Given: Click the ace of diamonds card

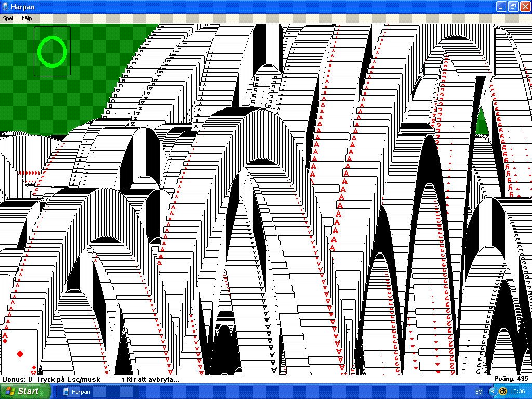Looking at the screenshot, I should [20, 352].
